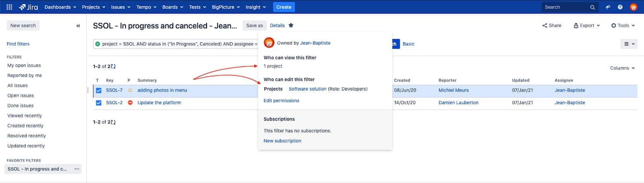
Task: Refresh results icon below the table
Action: (x=113, y=122)
